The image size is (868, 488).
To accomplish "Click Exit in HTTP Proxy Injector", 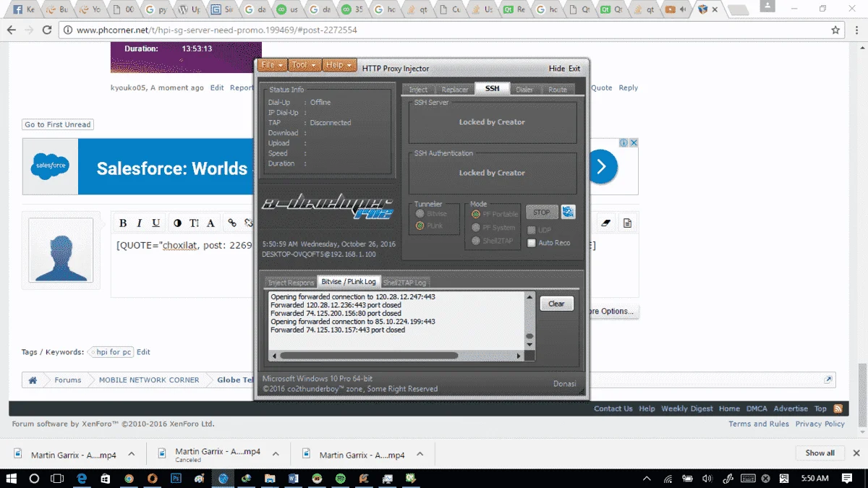I will [x=574, y=69].
